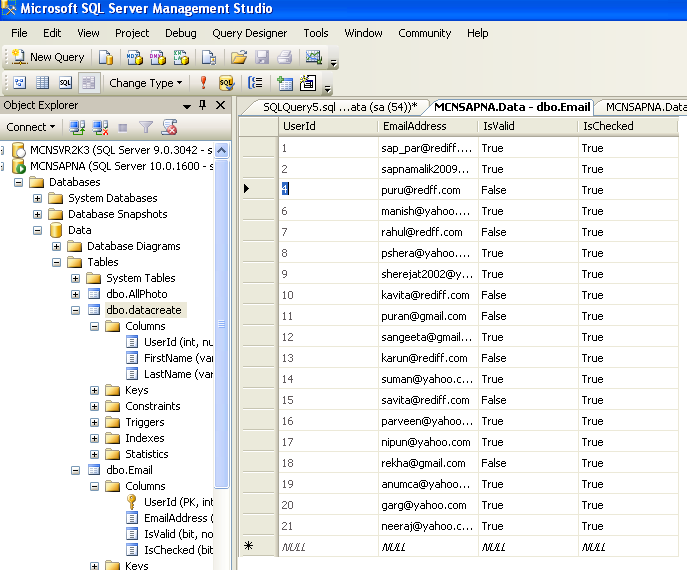Click the Add Group By icon
The height and width of the screenshot is (570, 687).
click(255, 83)
